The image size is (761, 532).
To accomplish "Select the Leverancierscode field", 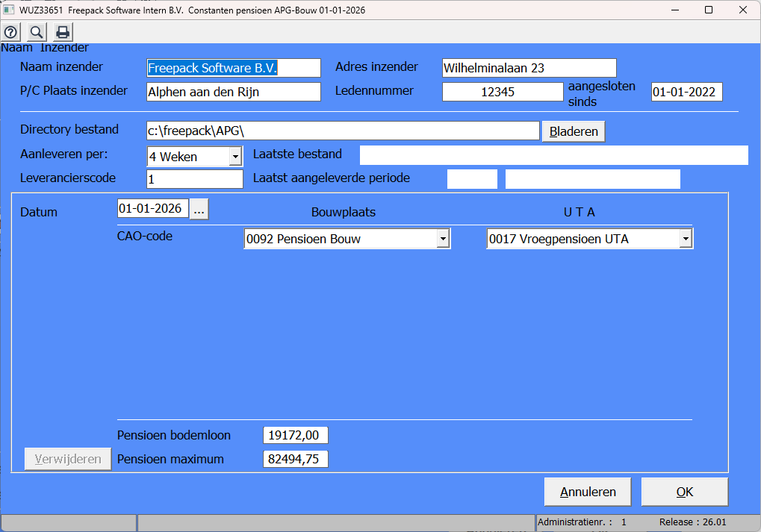I will 194,179.
